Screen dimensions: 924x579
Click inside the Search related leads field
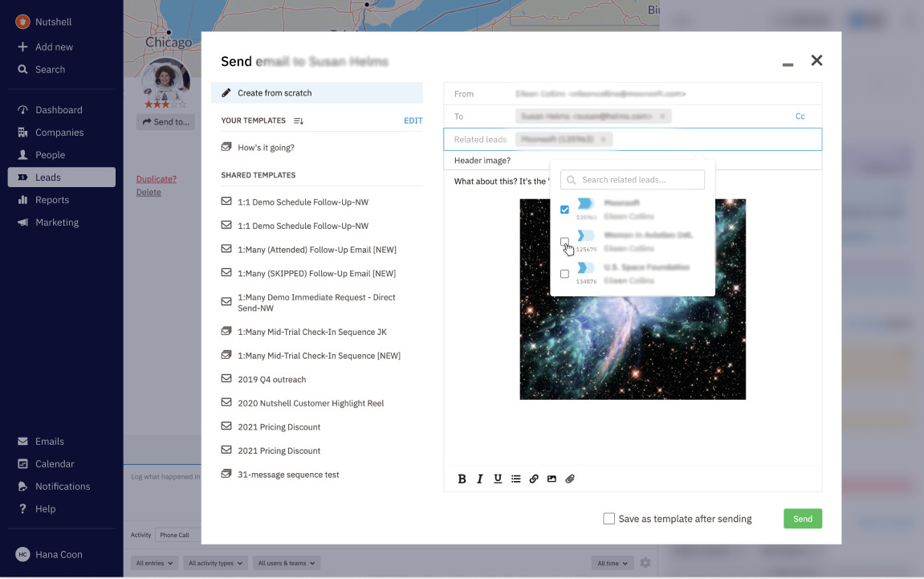[632, 179]
